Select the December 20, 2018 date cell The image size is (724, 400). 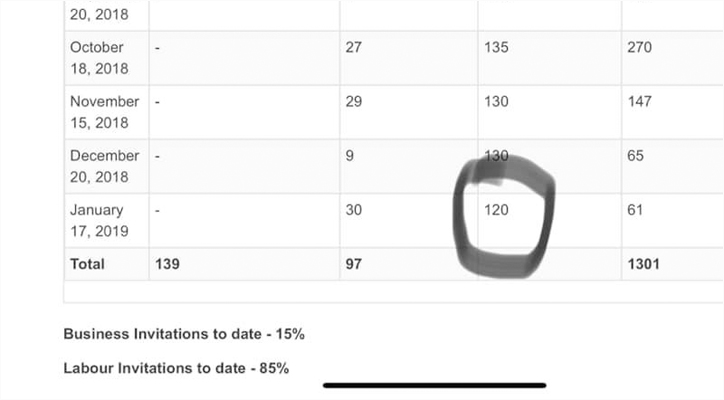[x=107, y=166]
